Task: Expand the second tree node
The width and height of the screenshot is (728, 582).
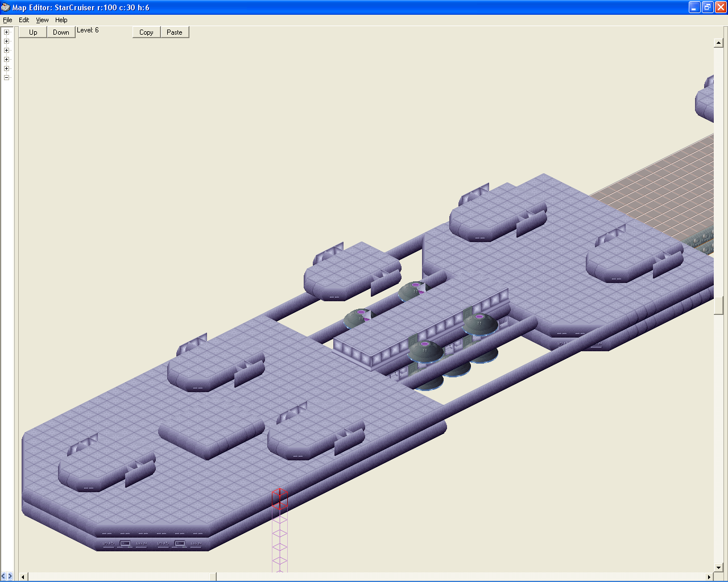Action: pyautogui.click(x=7, y=41)
